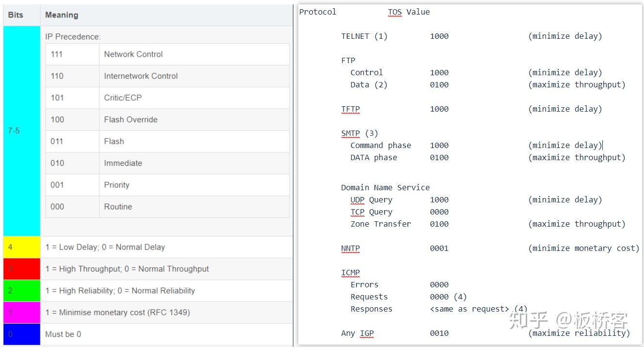This screenshot has width=644, height=347.
Task: Click the Internetwork Control entry
Action: (141, 76)
